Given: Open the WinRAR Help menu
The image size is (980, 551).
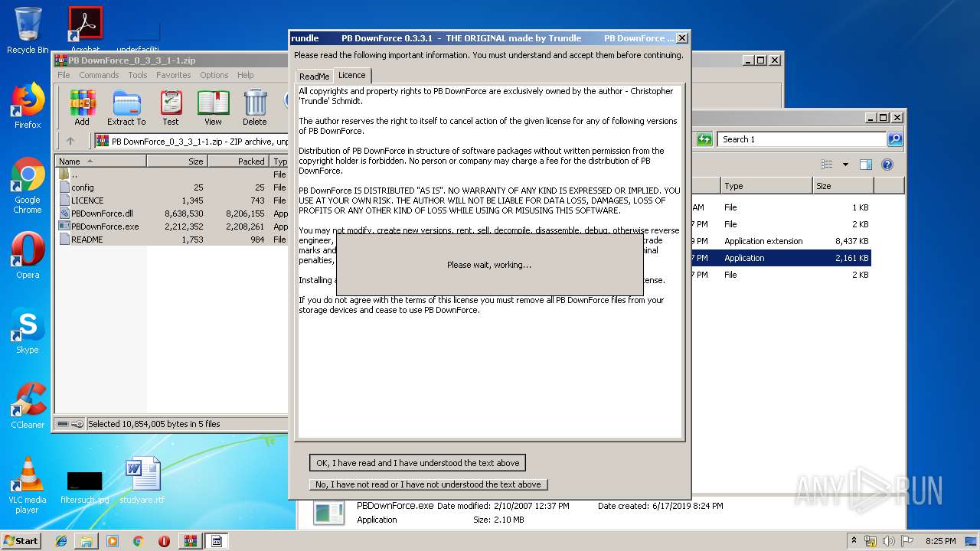Looking at the screenshot, I should [x=245, y=75].
